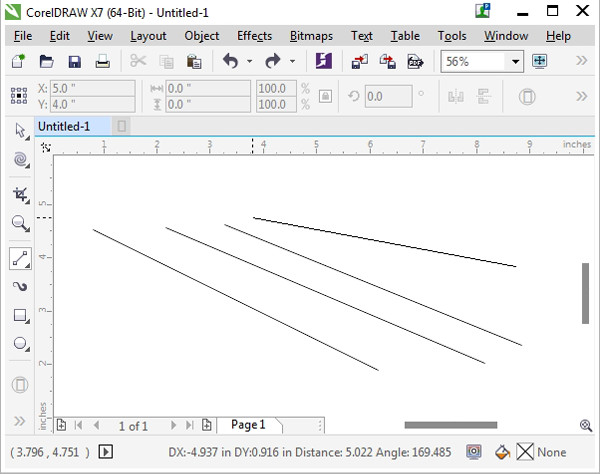Image resolution: width=600 pixels, height=474 pixels.
Task: Click the navigator zoom icon bottom-right
Action: coord(585,425)
